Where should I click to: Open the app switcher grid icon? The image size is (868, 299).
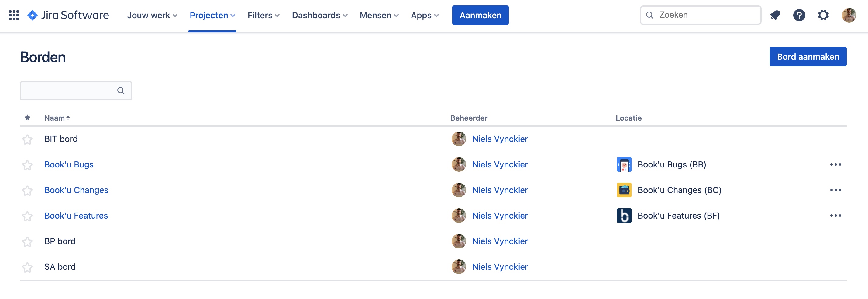(x=14, y=15)
